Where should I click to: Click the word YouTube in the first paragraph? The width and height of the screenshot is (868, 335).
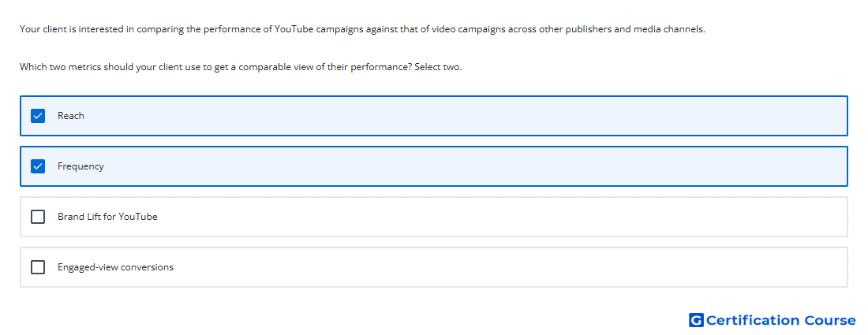pyautogui.click(x=294, y=29)
